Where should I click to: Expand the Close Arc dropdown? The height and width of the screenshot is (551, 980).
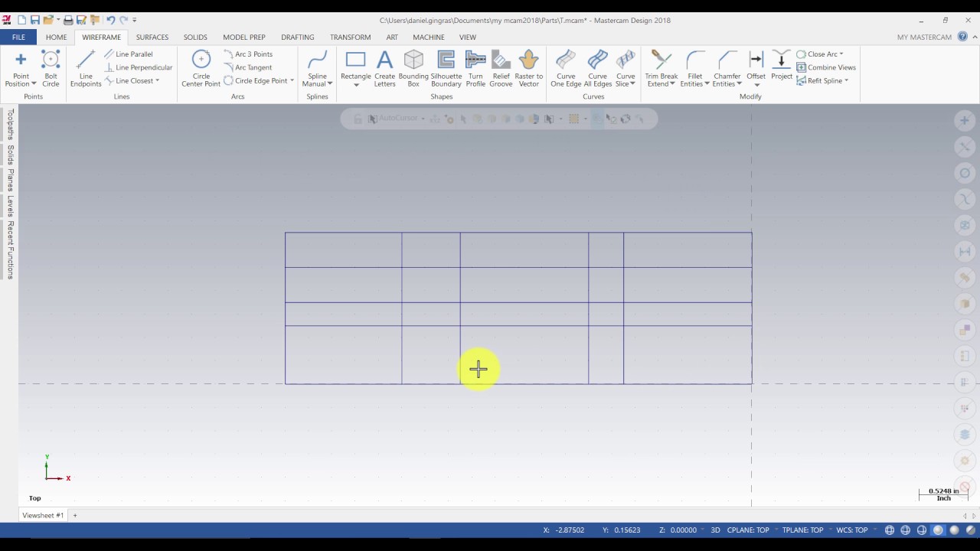coord(841,54)
